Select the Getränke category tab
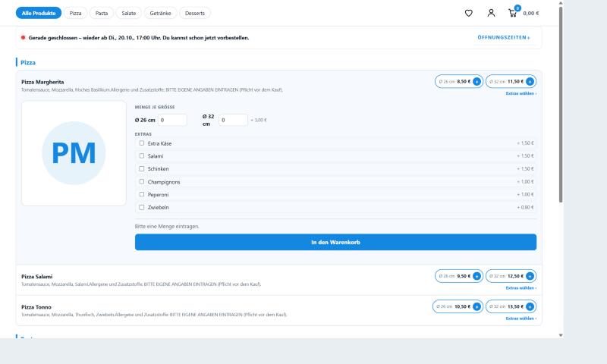The image size is (607, 364). 160,13
